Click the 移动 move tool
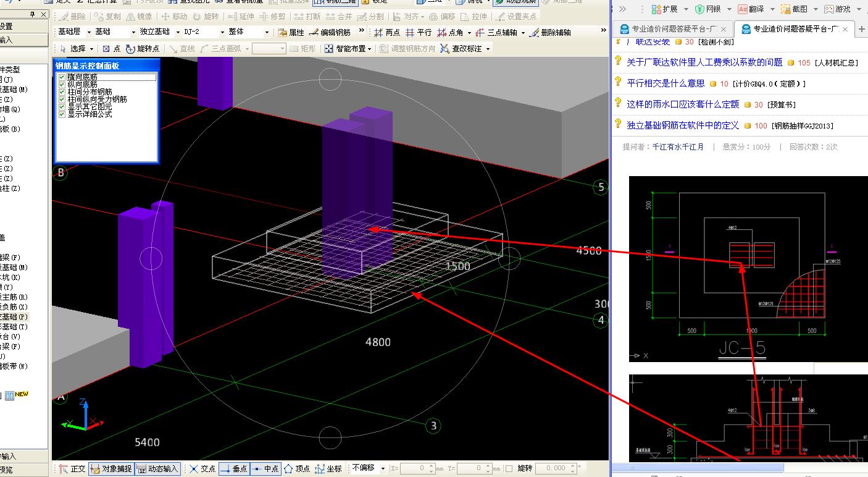Viewport: 868px width, 477px height. tap(174, 16)
